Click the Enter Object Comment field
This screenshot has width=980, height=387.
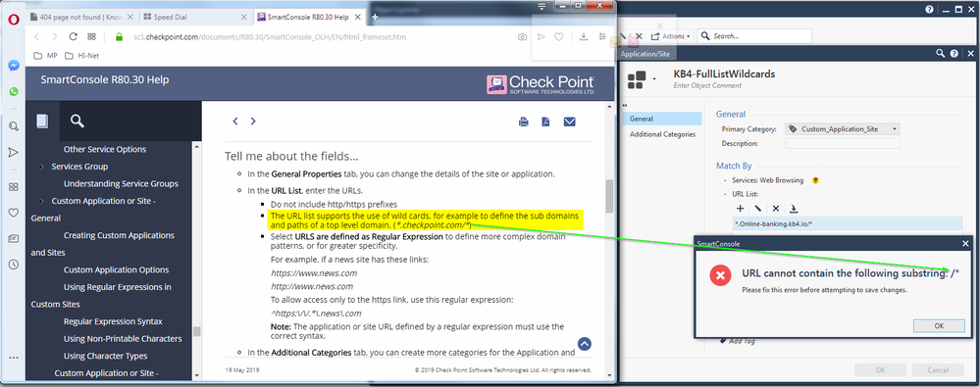707,85
